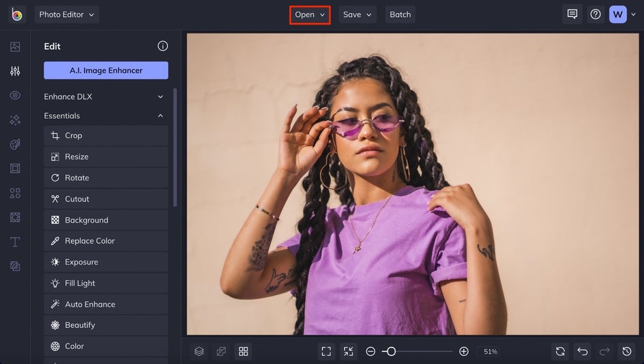Open the Overlays sidebar icon
Viewport: 644px width, 364px height.
coord(15,217)
